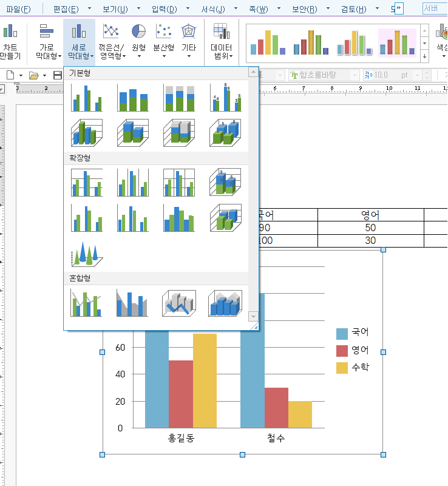448x486 pixels.
Task: Choose the basic stacked column chart
Action: tap(133, 98)
